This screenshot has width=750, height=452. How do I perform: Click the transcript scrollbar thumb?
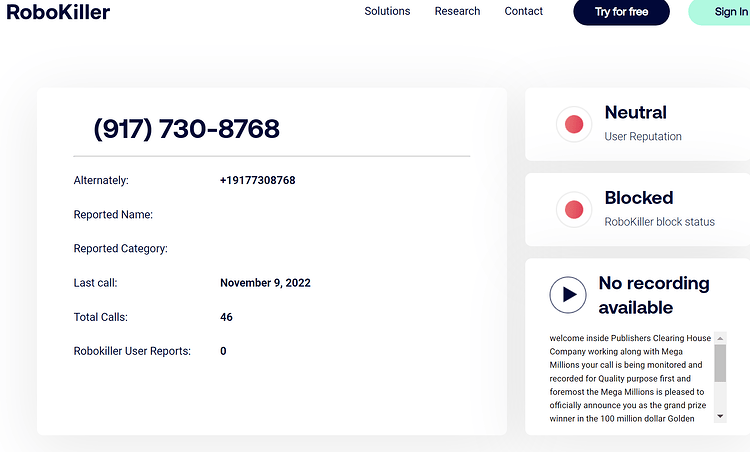(x=720, y=363)
